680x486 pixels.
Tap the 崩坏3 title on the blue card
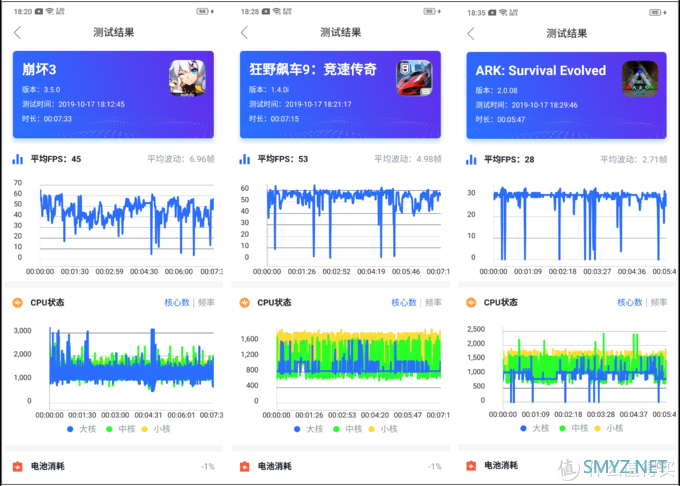[39, 69]
